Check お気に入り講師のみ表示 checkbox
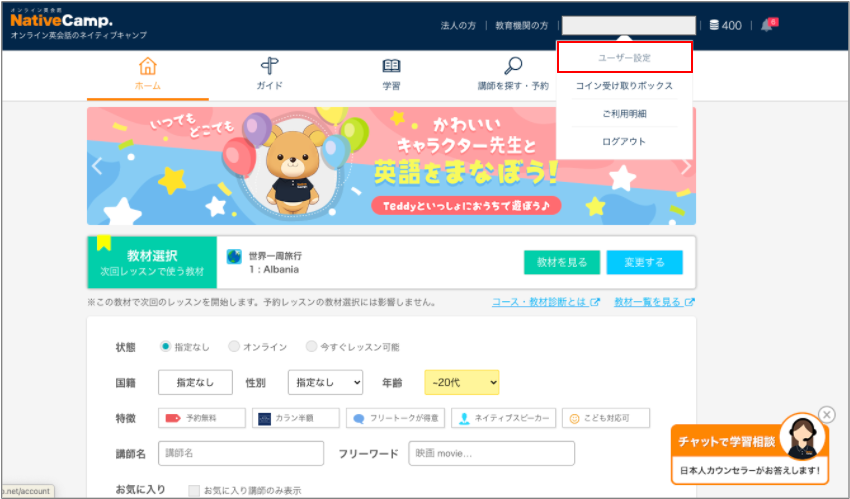The width and height of the screenshot is (850, 499). [x=194, y=490]
